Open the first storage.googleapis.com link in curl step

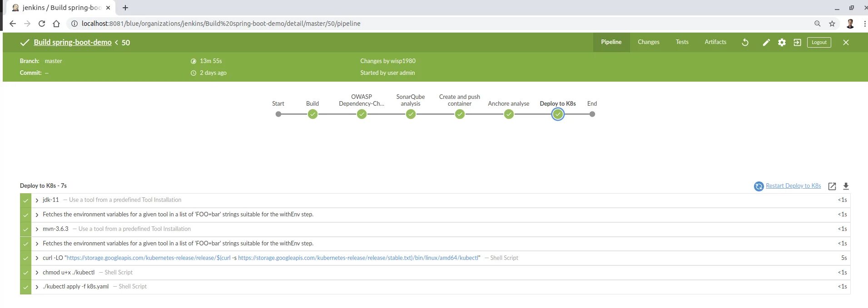pyautogui.click(x=149, y=258)
